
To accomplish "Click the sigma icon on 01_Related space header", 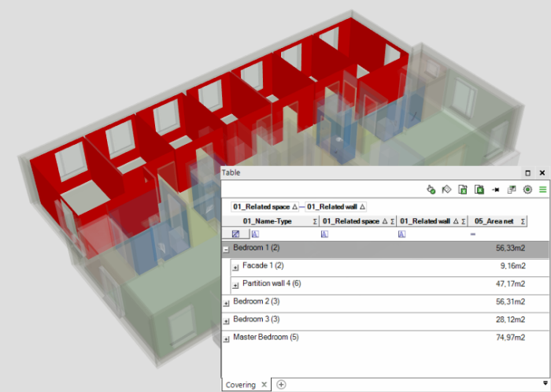I will pos(393,221).
